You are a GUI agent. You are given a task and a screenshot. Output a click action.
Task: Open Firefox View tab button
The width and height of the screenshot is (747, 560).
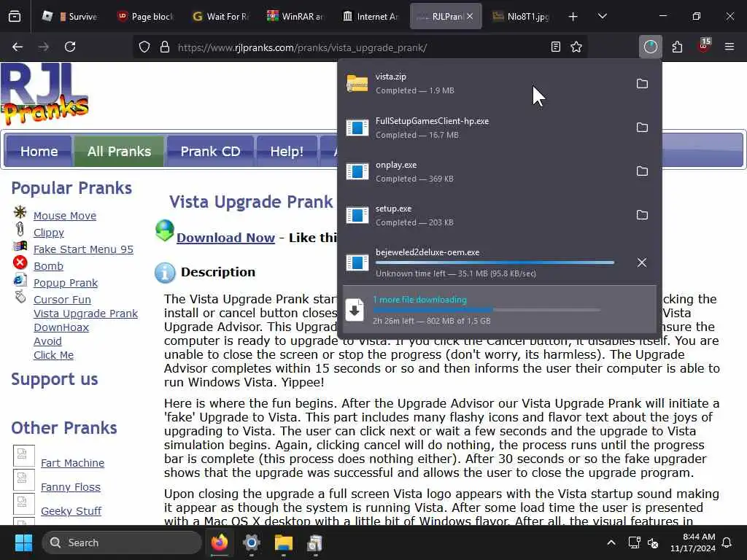15,16
